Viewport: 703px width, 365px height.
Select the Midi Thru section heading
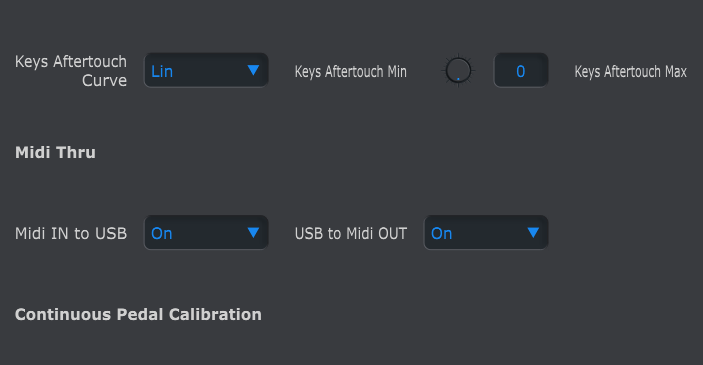tap(55, 152)
